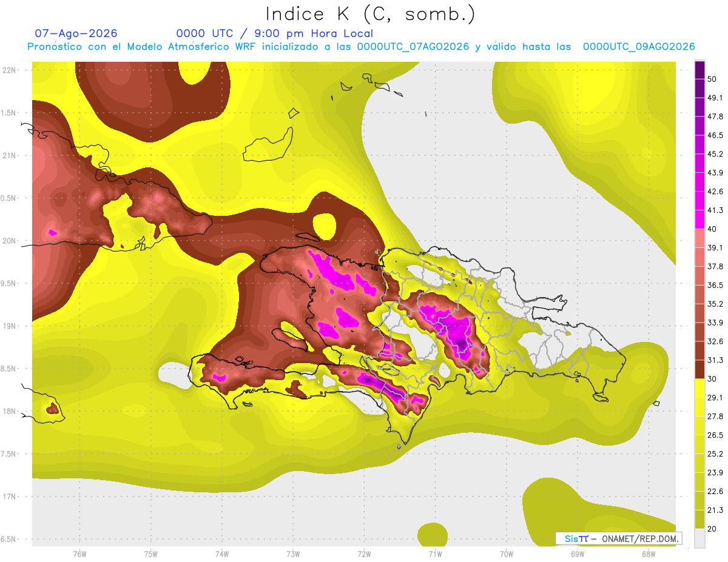Click the "18N" latitude label
Screen dimensions: 728x562
pyautogui.click(x=8, y=411)
